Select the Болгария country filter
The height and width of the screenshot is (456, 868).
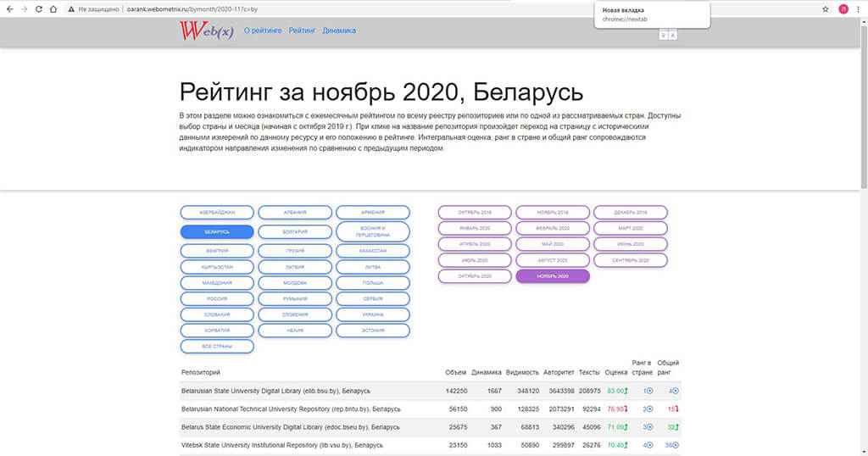[295, 232]
